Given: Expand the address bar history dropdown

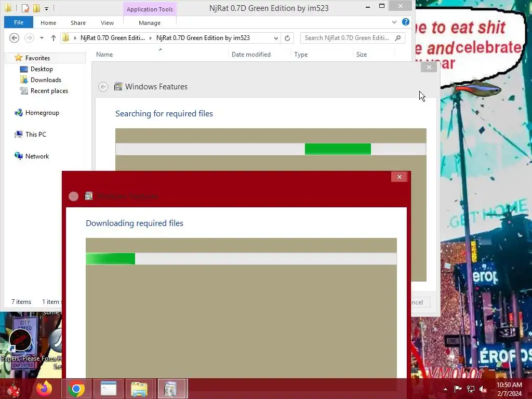Looking at the screenshot, I should pyautogui.click(x=276, y=38).
